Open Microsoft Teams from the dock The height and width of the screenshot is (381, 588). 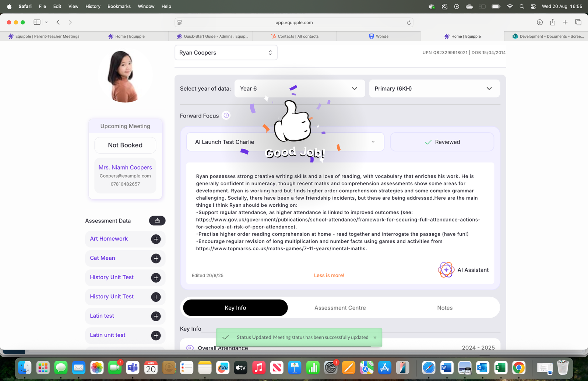[x=133, y=367]
